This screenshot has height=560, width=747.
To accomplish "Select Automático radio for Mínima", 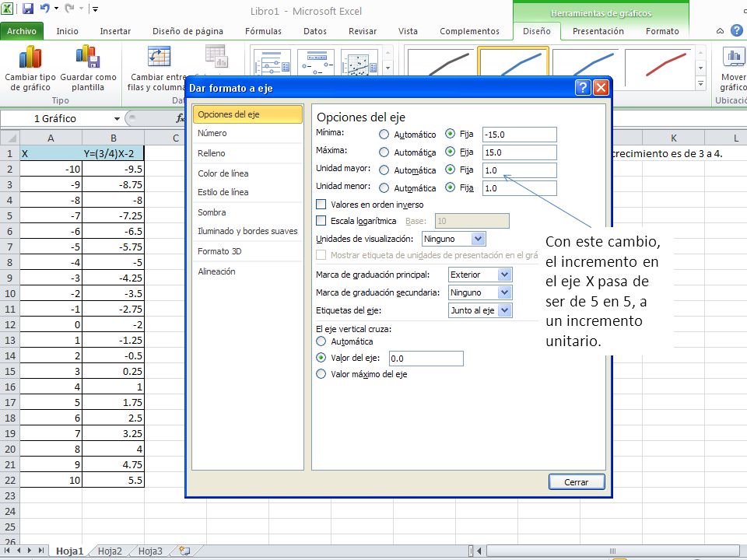I will (384, 135).
